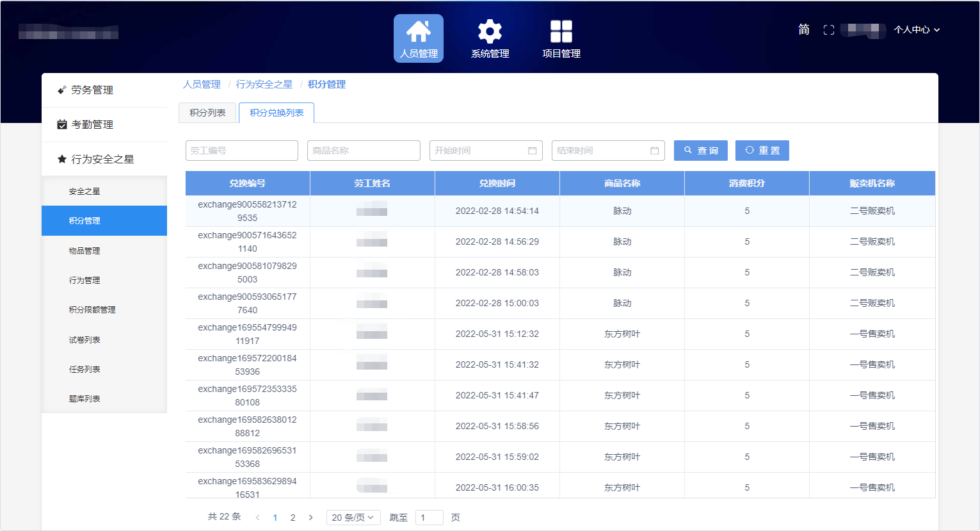Click the 查询 search button
The height and width of the screenshot is (531, 980).
tap(700, 151)
